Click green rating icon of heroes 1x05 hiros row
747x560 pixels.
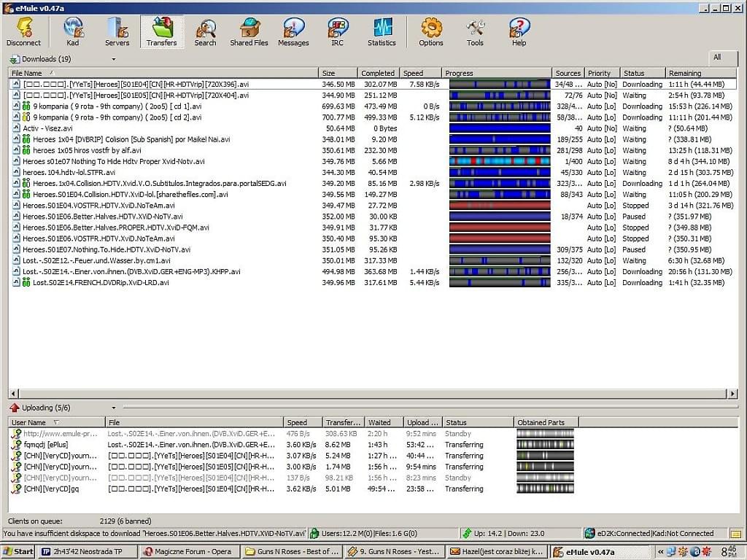26,150
